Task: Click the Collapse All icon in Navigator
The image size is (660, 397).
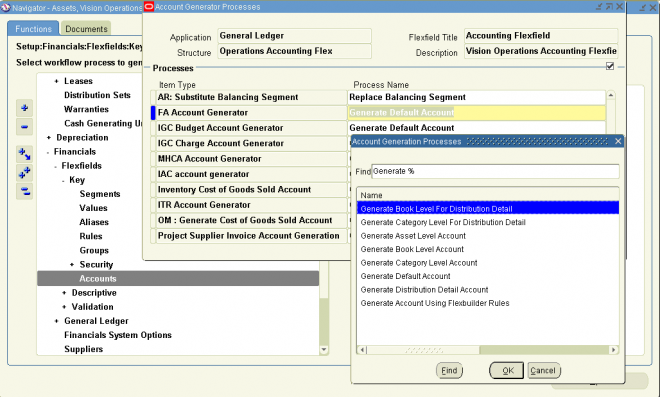Action: (x=24, y=191)
